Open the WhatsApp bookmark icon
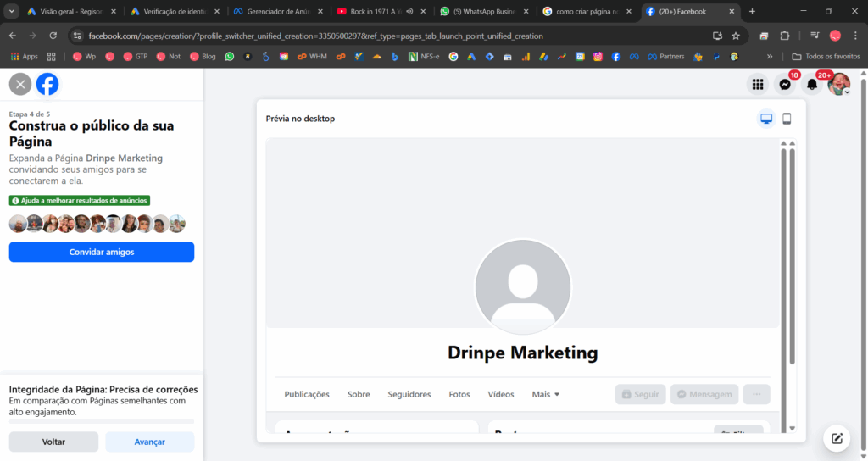 [229, 57]
